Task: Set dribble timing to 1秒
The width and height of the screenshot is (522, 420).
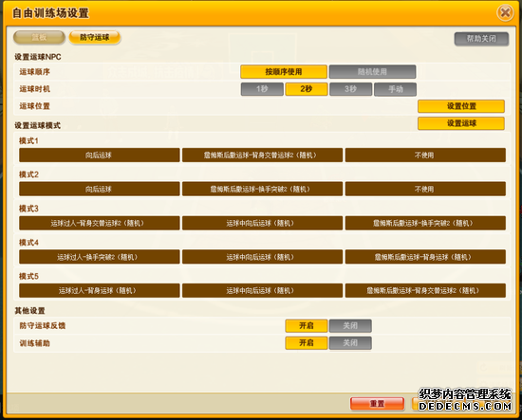Action: [262, 89]
